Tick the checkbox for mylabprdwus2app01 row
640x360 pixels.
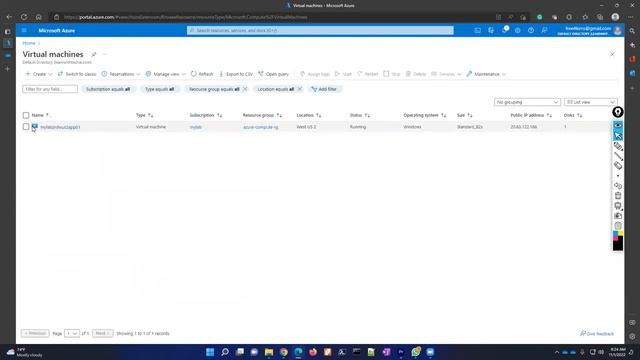point(26,127)
